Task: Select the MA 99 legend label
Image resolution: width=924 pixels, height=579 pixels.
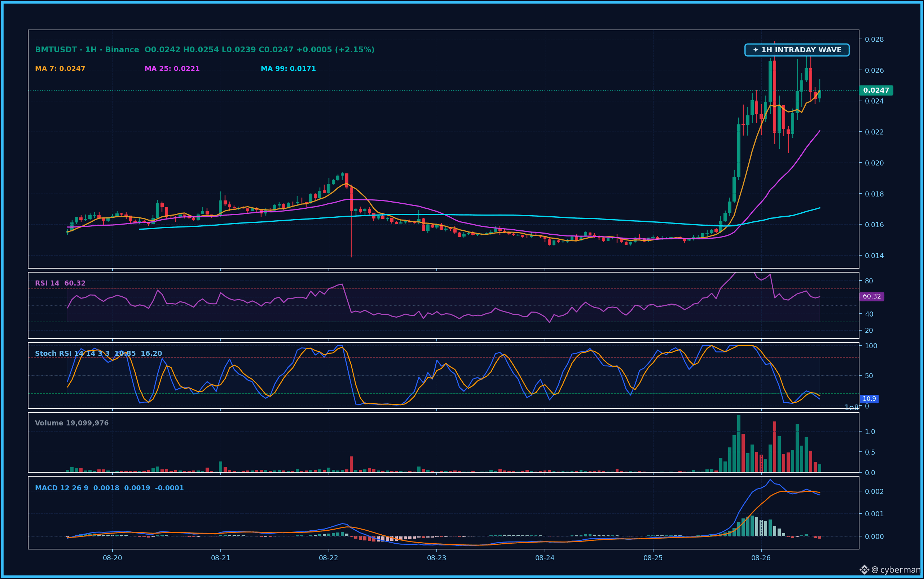Action: point(288,69)
